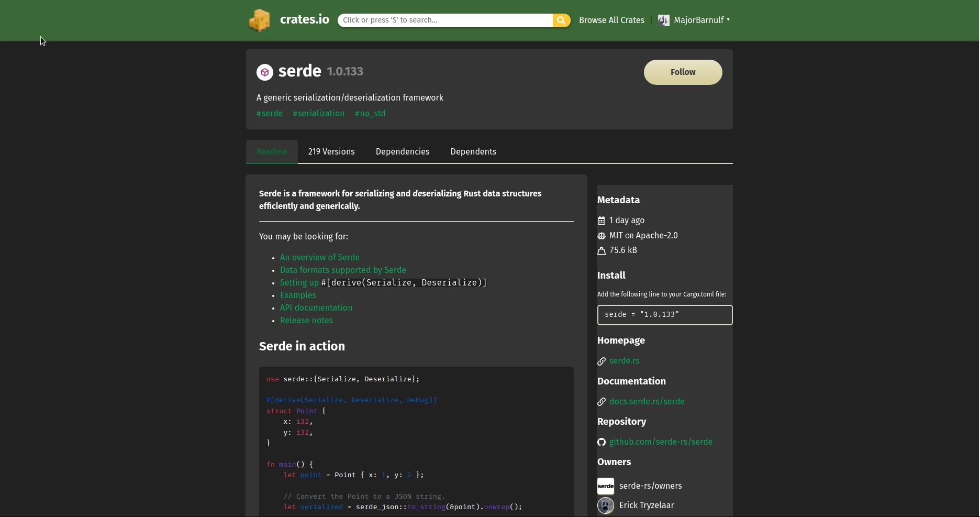This screenshot has height=517, width=980.
Task: Click the version number 1.0.133
Action: tap(345, 72)
